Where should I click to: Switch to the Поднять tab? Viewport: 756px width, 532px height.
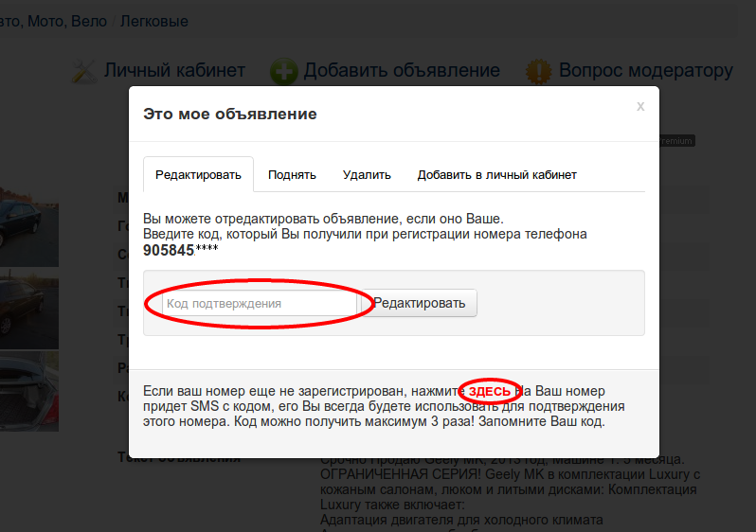(x=292, y=175)
